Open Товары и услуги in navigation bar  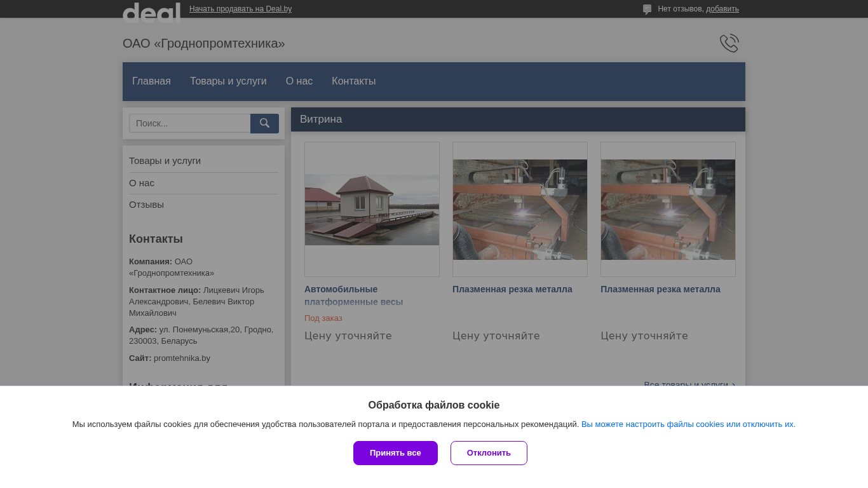[228, 81]
